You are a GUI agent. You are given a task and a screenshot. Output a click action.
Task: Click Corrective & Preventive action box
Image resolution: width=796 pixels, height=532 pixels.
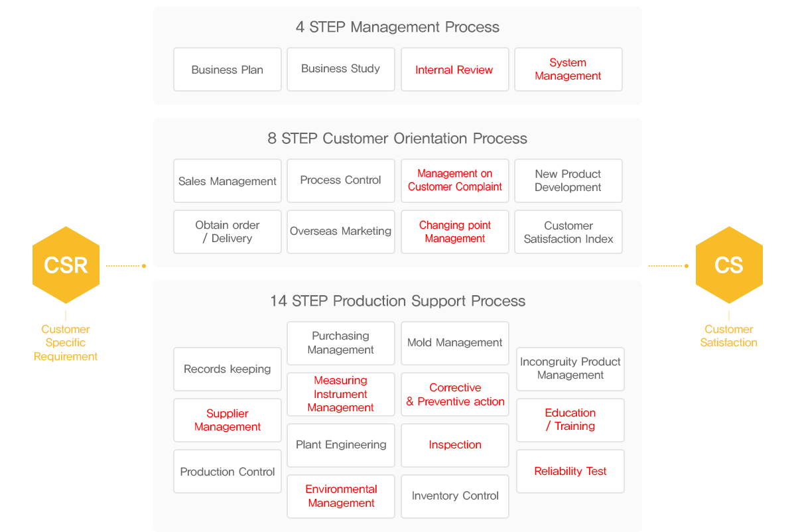point(455,395)
